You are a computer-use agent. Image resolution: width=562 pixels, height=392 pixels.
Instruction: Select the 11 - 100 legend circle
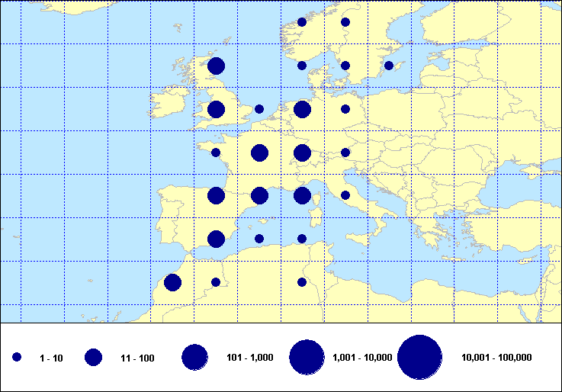click(x=94, y=357)
